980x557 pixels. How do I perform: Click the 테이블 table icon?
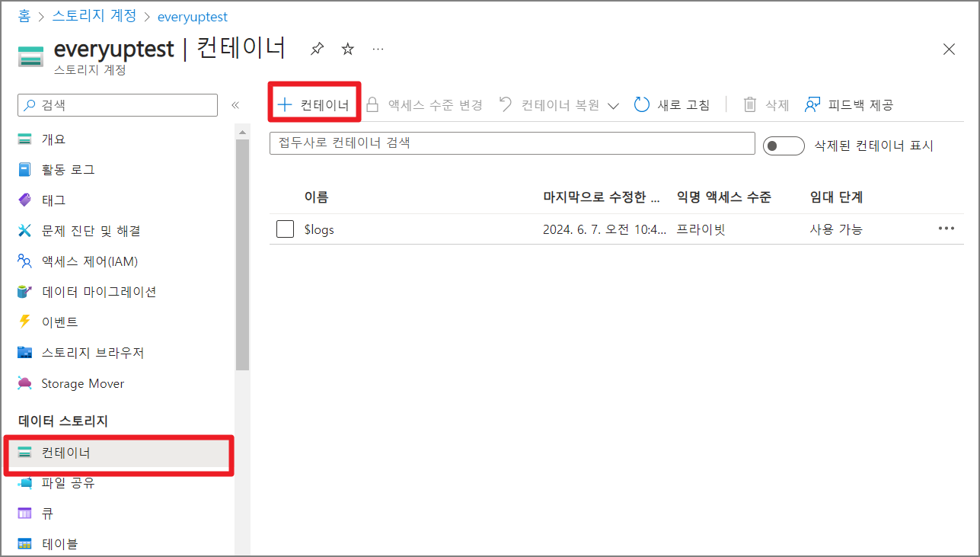click(x=25, y=544)
